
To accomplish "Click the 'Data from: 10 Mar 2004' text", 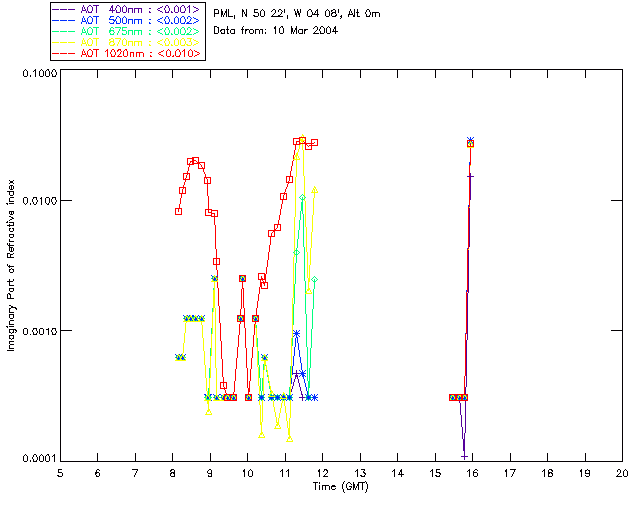I will click(x=276, y=31).
